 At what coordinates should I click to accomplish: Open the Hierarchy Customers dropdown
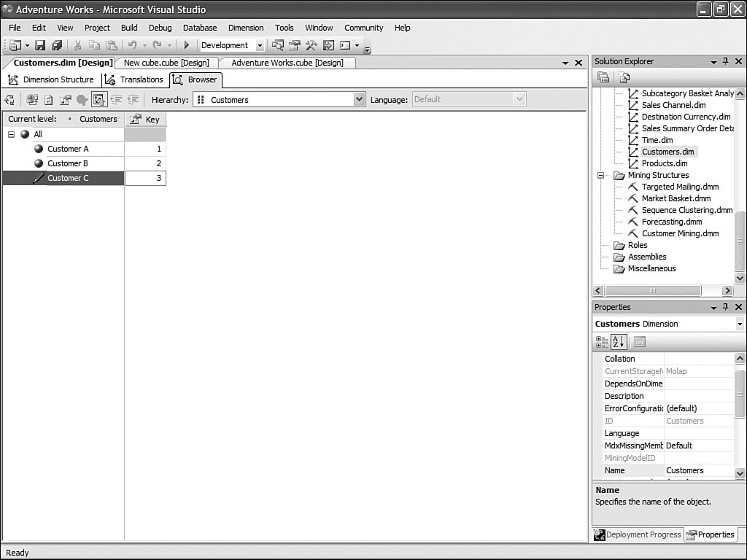click(359, 99)
